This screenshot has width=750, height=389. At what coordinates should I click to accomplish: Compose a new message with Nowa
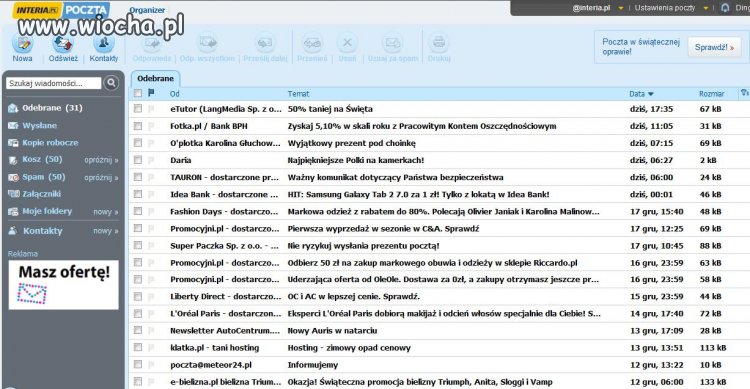click(x=22, y=47)
